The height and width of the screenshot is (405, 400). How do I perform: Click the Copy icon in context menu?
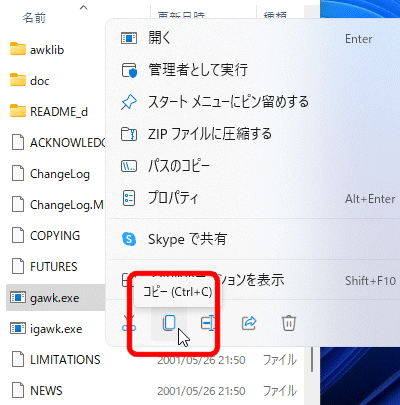coord(169,323)
